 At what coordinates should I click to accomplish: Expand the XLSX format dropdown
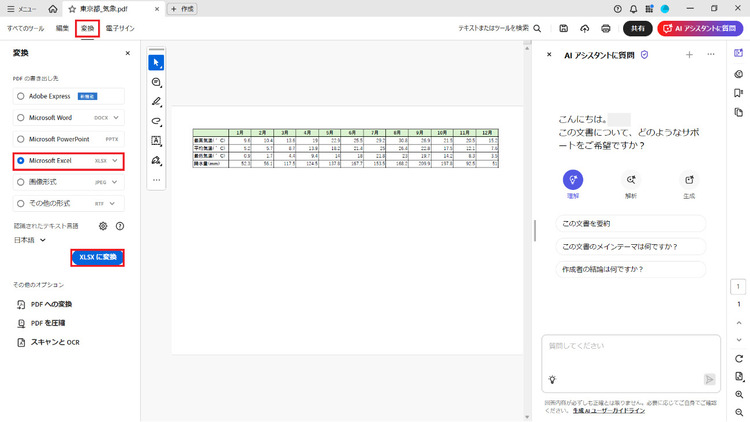[115, 160]
